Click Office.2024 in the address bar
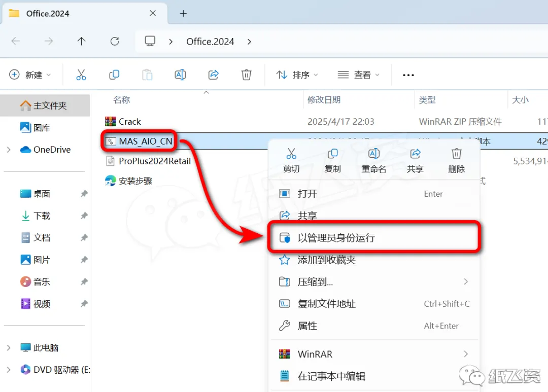Viewport: 548px width, 392px height. point(210,42)
